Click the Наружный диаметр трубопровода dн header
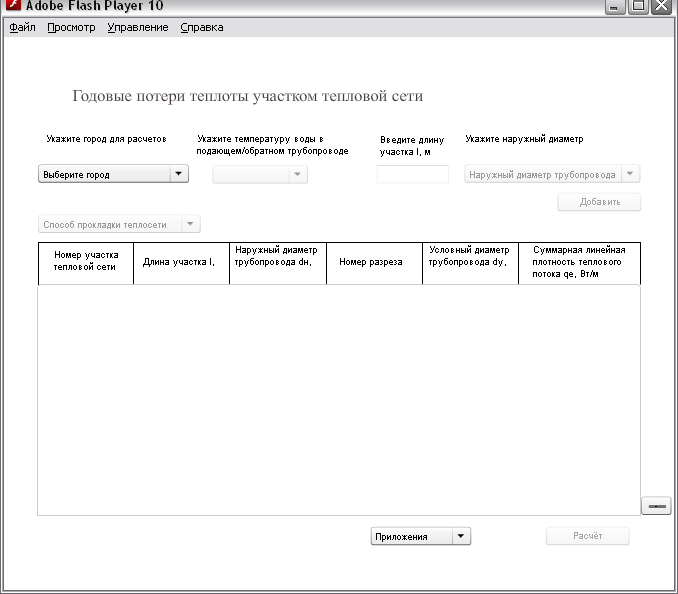The width and height of the screenshot is (678, 594). pyautogui.click(x=278, y=263)
